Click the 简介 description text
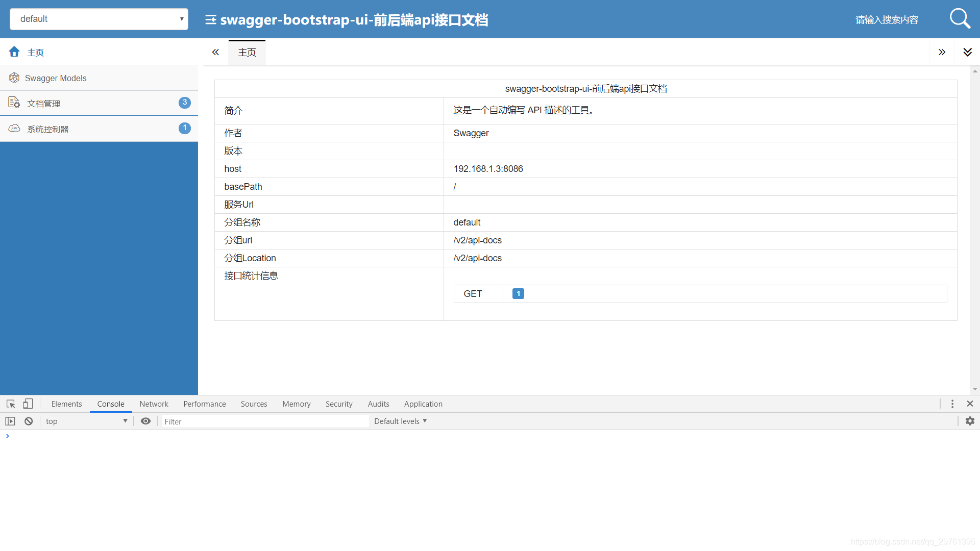980x551 pixels. pos(524,110)
